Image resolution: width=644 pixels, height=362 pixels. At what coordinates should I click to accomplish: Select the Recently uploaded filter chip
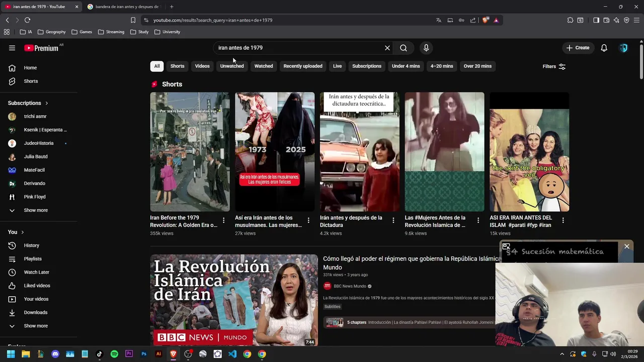click(303, 66)
